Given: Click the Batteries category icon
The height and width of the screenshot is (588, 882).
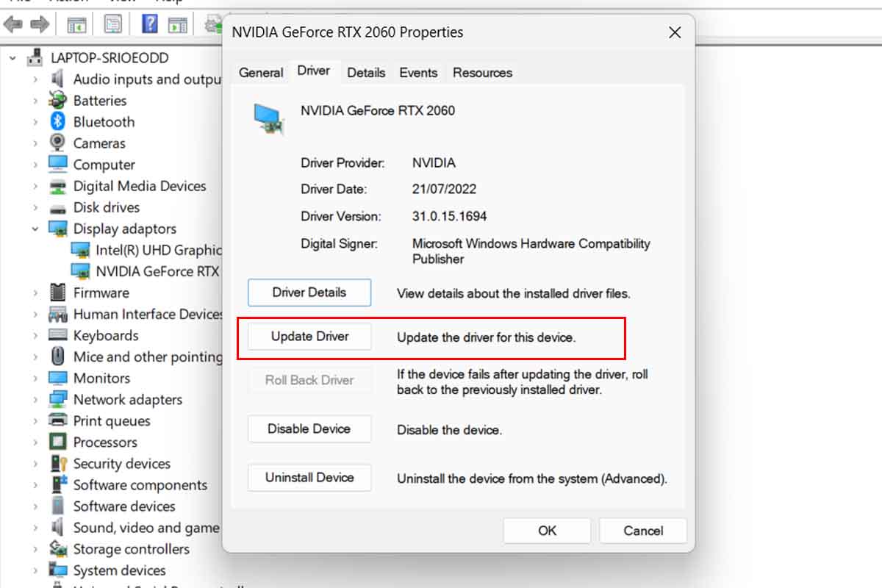Looking at the screenshot, I should 57,100.
